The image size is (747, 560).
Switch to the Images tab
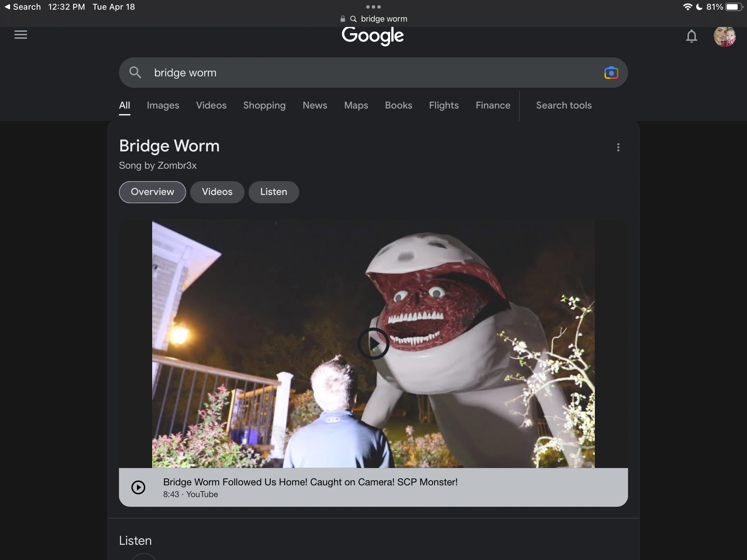(x=163, y=105)
